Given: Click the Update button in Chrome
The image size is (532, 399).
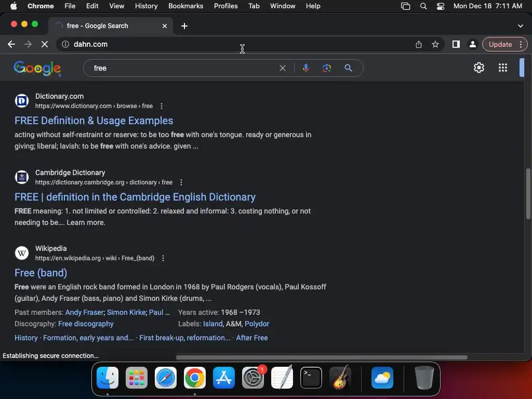Looking at the screenshot, I should (x=500, y=44).
